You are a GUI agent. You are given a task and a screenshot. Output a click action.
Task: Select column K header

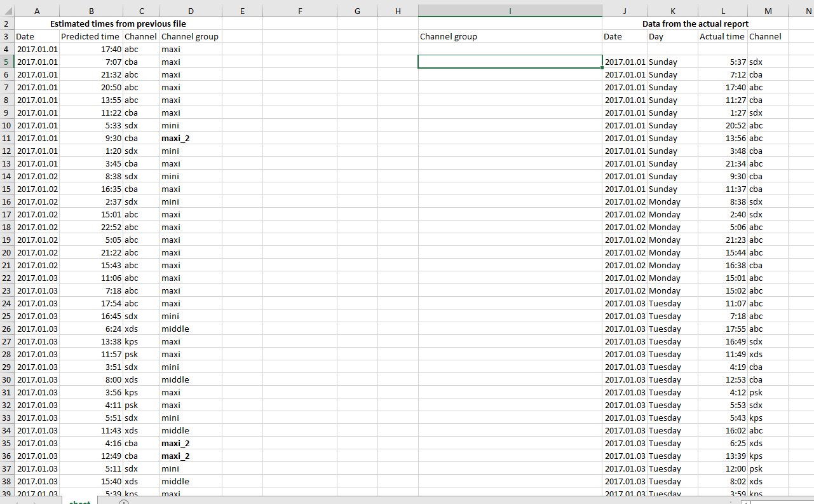click(x=673, y=11)
